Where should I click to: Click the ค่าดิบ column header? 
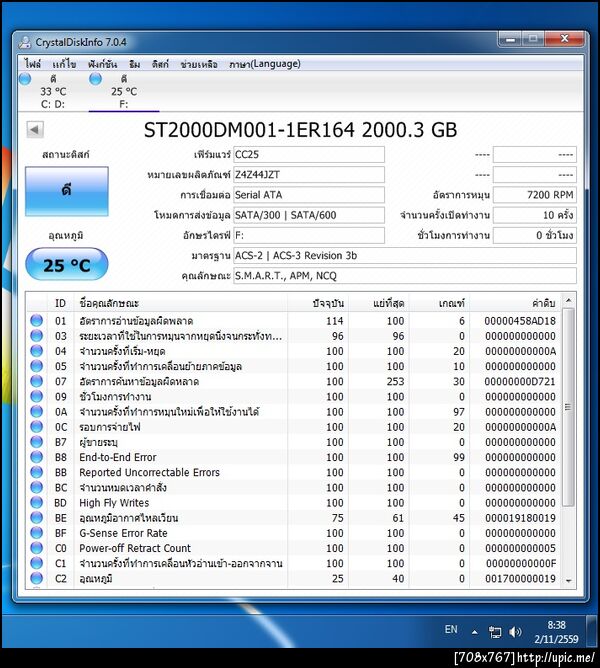(516, 303)
